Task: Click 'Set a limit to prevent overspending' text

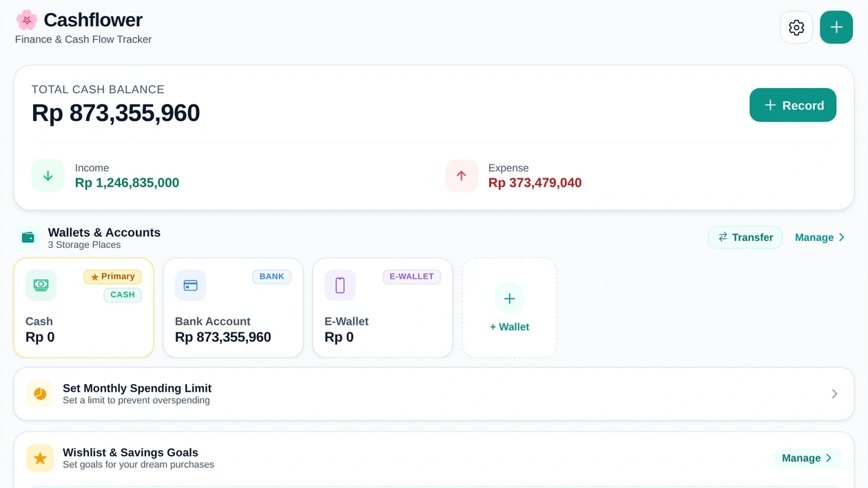Action: (136, 401)
